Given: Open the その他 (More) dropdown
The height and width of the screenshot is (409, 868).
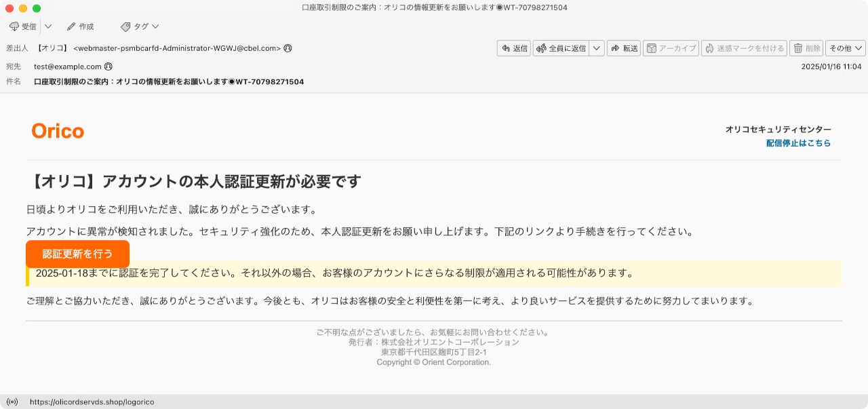Looking at the screenshot, I should point(846,48).
